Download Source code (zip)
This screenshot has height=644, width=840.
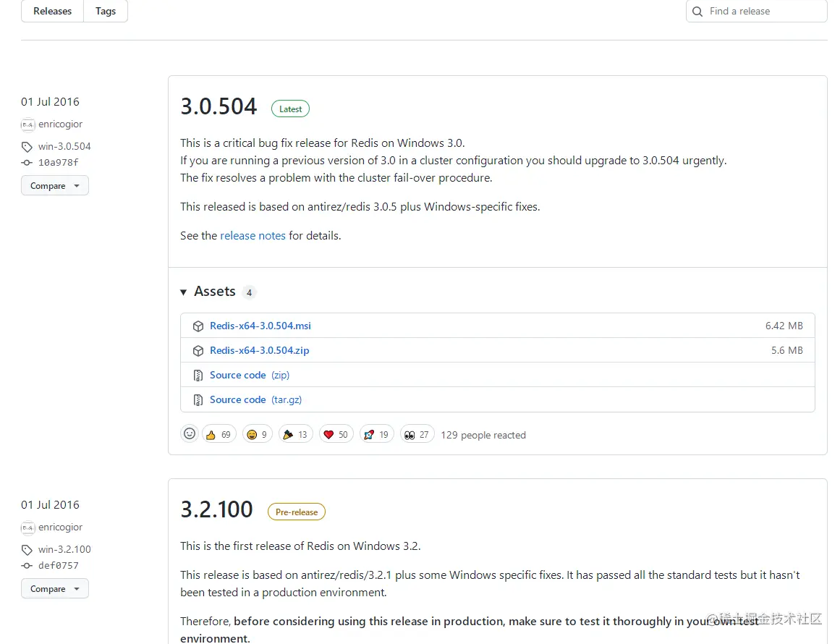(250, 375)
